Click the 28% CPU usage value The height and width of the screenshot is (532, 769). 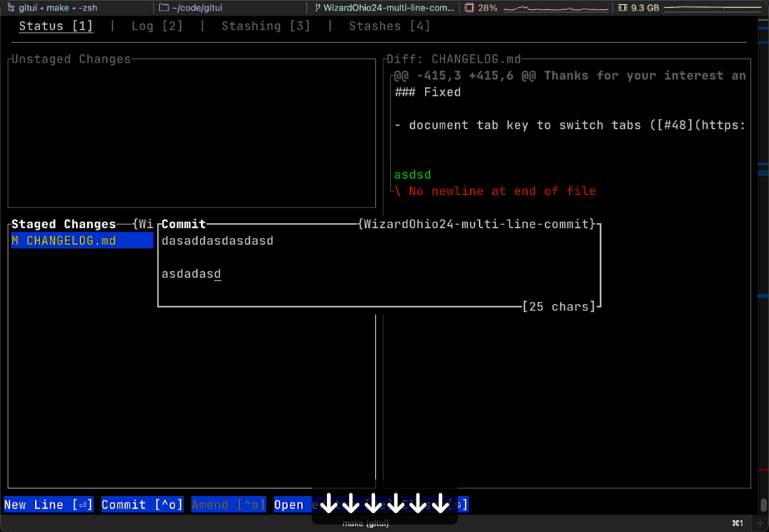click(488, 8)
